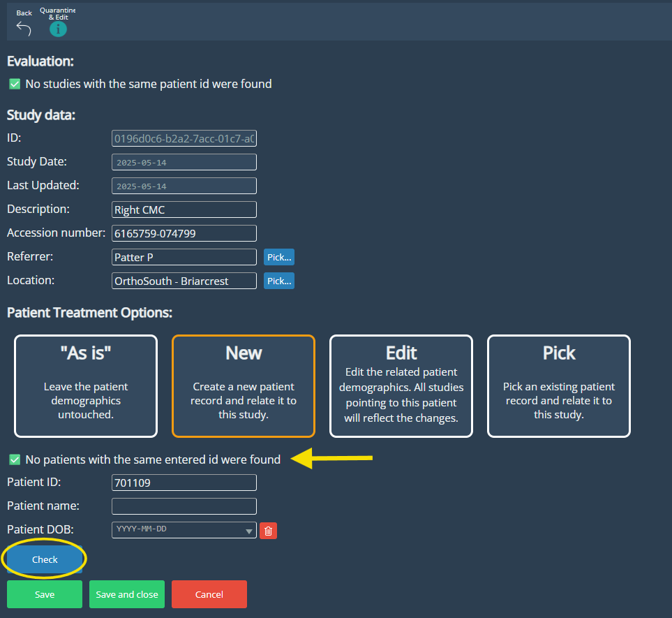Image resolution: width=672 pixels, height=618 pixels.
Task: Choose the Pick patient treatment option
Action: [x=559, y=386]
